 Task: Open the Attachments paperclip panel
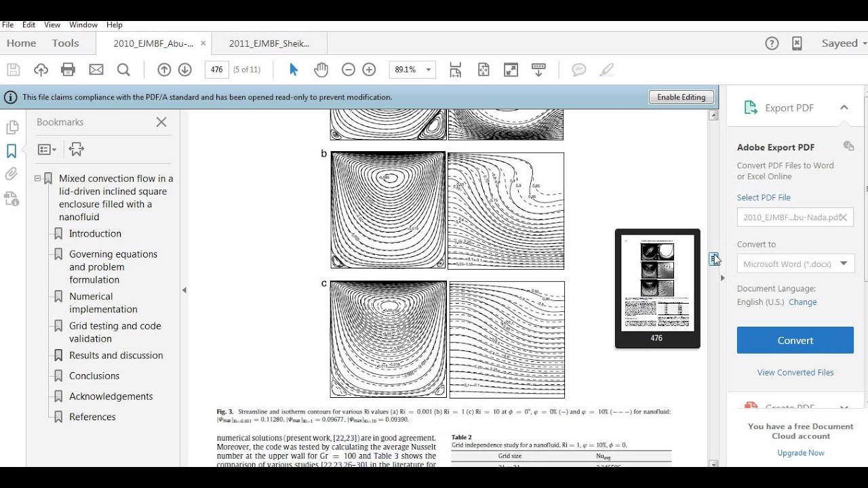pos(12,174)
